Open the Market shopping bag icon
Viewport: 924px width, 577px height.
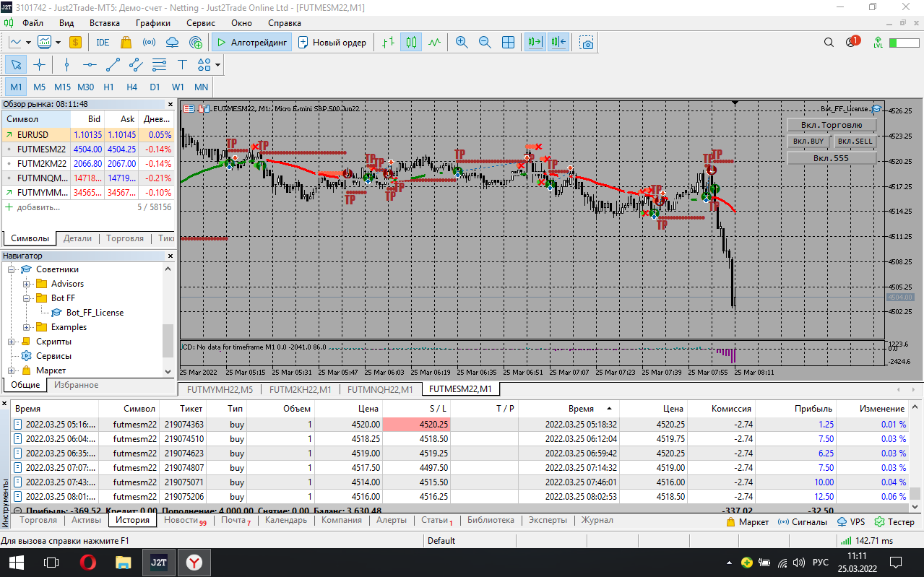pos(126,42)
